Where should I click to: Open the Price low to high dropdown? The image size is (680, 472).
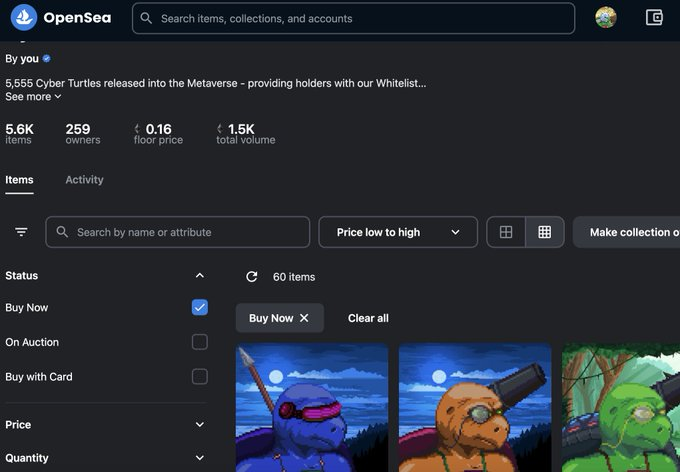tap(398, 232)
